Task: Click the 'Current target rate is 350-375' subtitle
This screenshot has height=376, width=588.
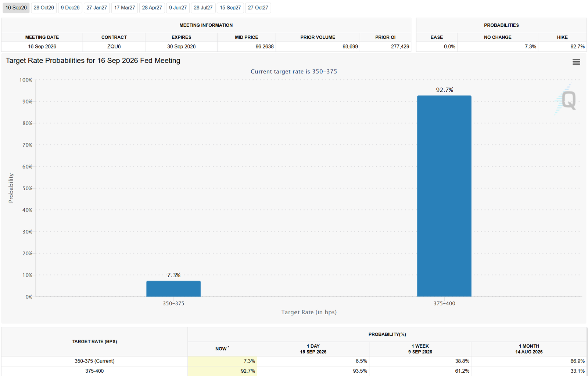Action: point(294,72)
